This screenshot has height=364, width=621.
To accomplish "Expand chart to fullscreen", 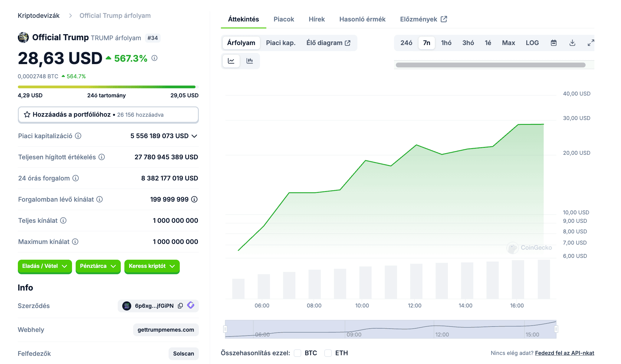I will [591, 43].
